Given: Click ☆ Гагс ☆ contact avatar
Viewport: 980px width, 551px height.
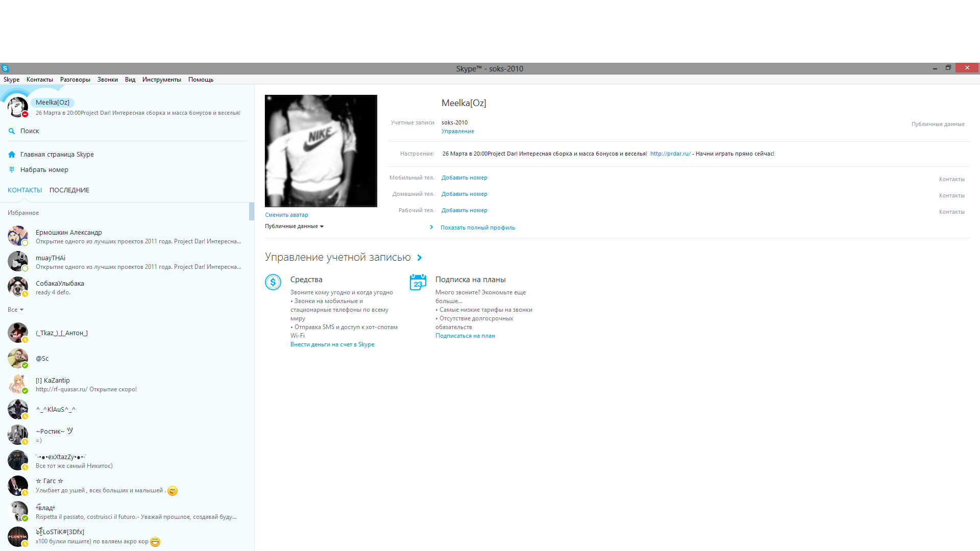Looking at the screenshot, I should (x=18, y=486).
